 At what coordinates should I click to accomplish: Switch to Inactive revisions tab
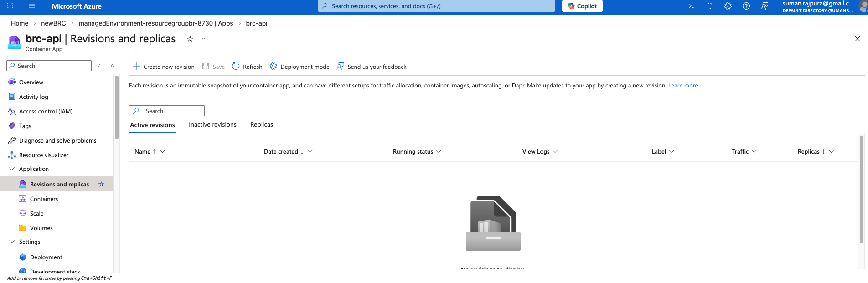(x=212, y=124)
